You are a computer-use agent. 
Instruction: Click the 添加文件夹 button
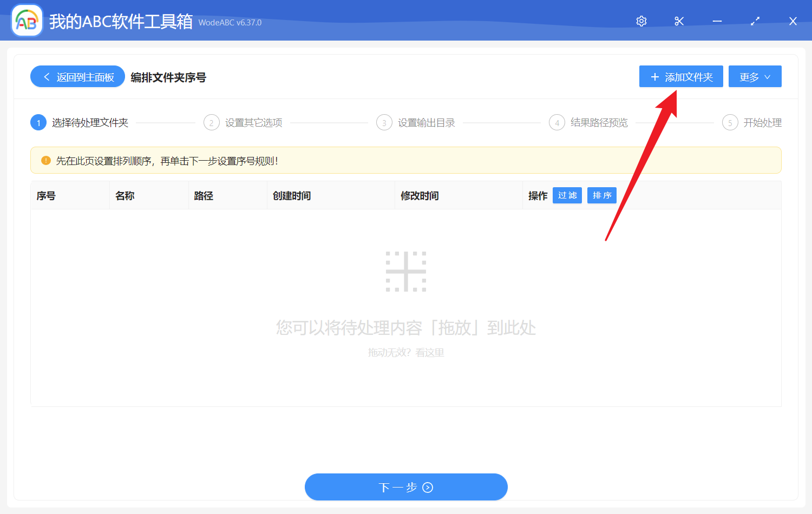[x=681, y=76]
